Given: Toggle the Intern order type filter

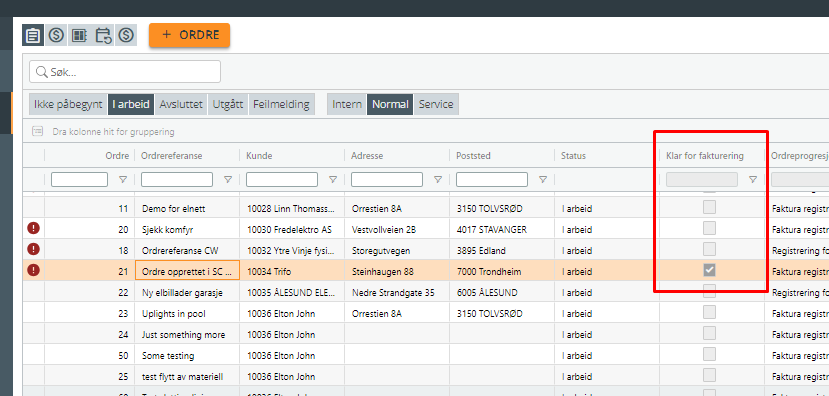Looking at the screenshot, I should [347, 104].
